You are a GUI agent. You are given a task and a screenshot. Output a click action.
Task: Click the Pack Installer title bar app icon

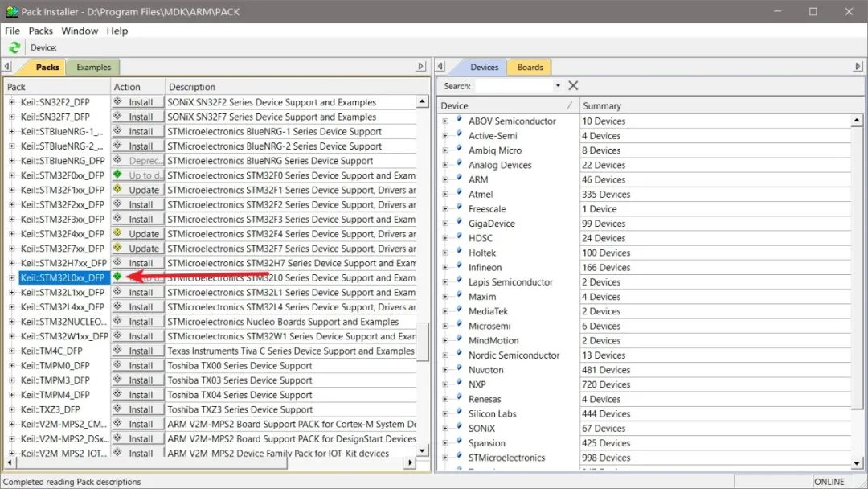(11, 11)
